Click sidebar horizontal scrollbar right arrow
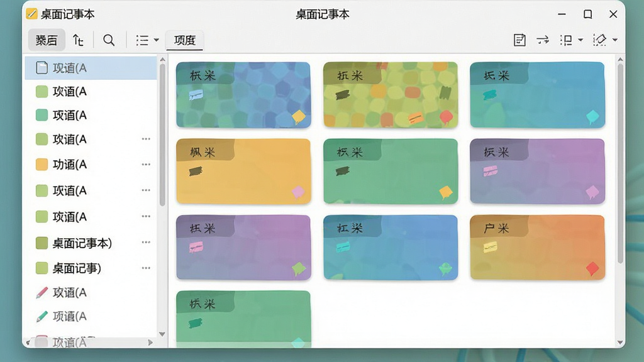Viewport: 644px width, 362px height. 150,343
